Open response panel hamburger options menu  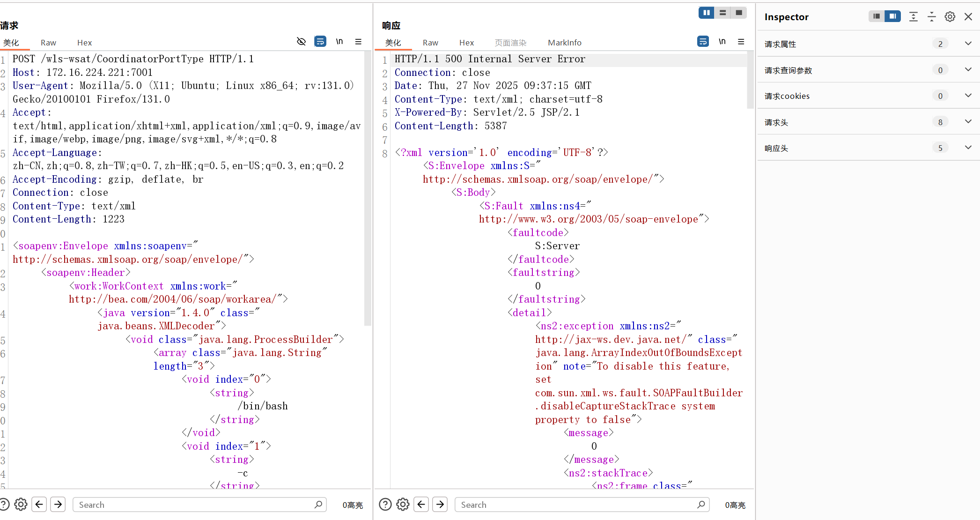click(741, 42)
